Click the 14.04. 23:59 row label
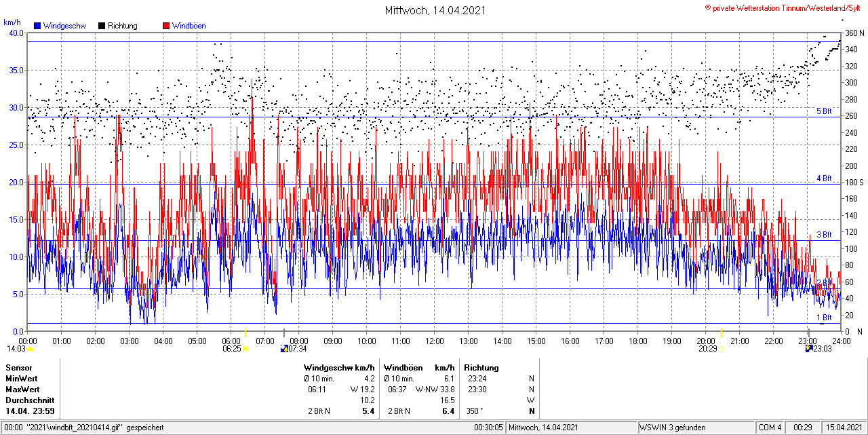868x435 pixels. click(x=30, y=411)
